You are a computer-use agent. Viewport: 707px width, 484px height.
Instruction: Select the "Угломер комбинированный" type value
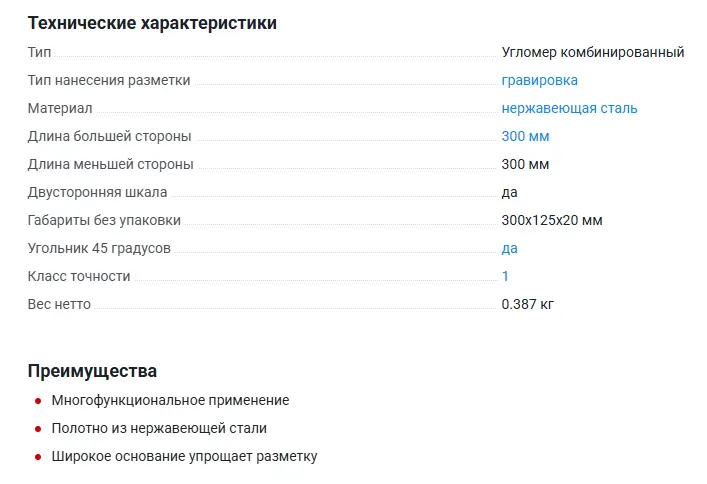click(x=592, y=52)
